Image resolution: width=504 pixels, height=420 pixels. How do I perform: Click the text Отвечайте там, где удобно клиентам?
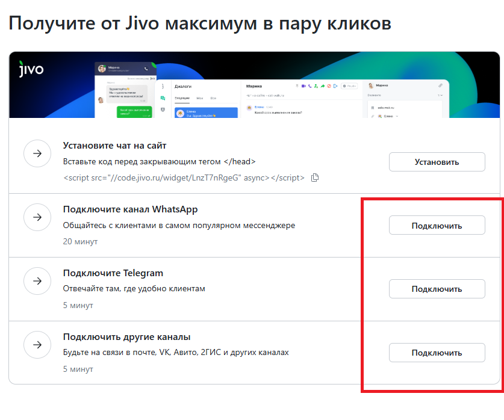pos(134,289)
